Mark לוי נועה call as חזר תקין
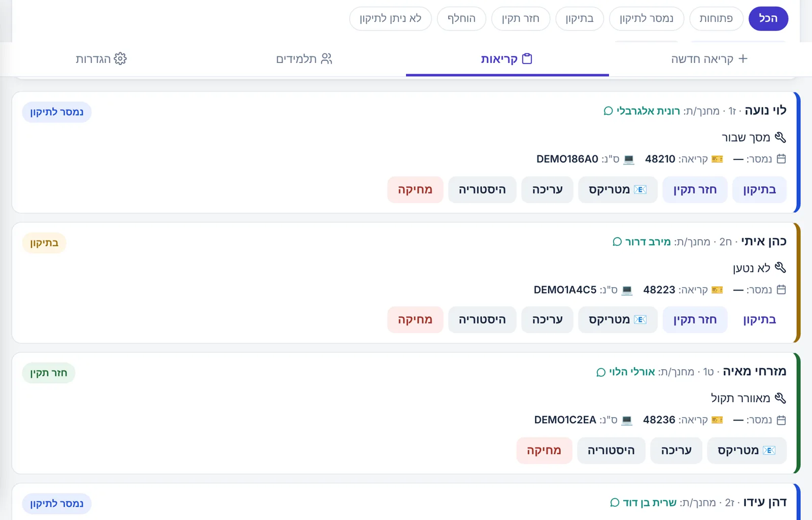 [x=695, y=189]
